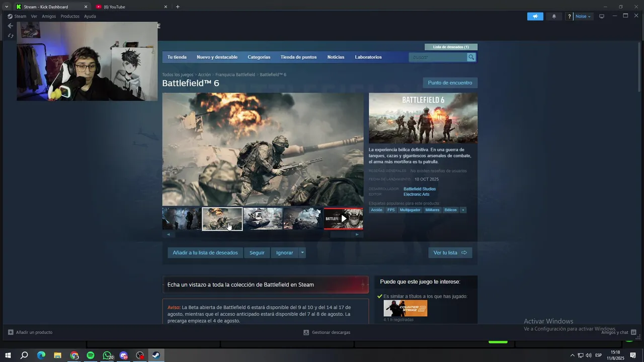Play the Battlefield trailer video thumbnail
The height and width of the screenshot is (362, 644).
tap(343, 219)
